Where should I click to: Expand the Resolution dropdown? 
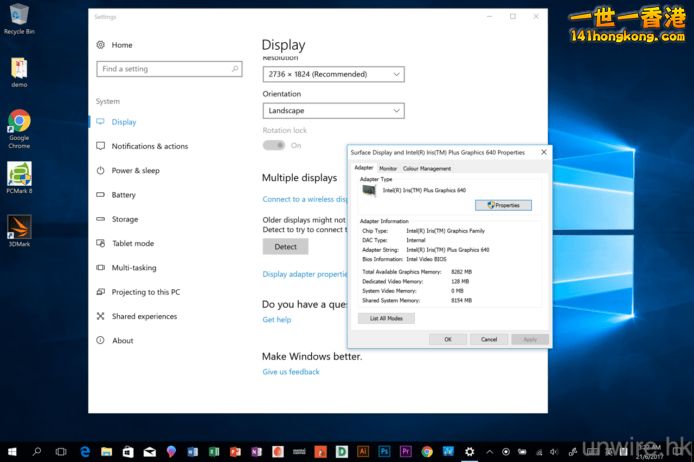(x=333, y=74)
